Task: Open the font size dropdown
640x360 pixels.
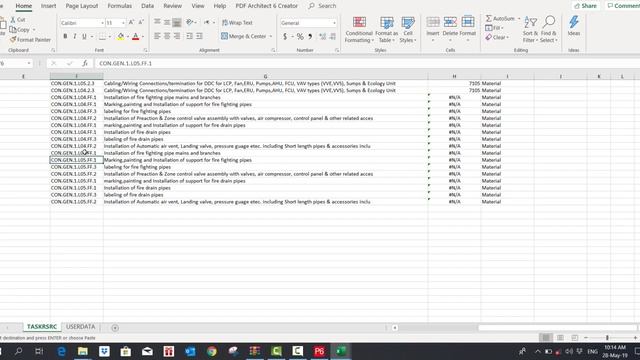Action: click(x=123, y=23)
